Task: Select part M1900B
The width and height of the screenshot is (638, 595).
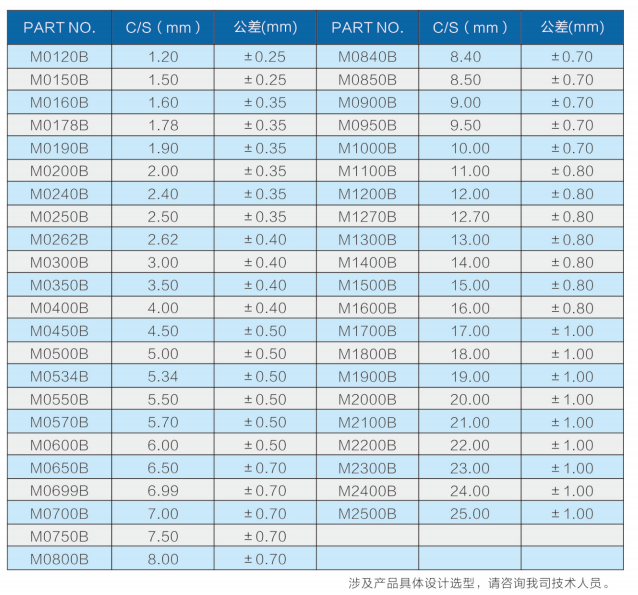Action: (367, 376)
